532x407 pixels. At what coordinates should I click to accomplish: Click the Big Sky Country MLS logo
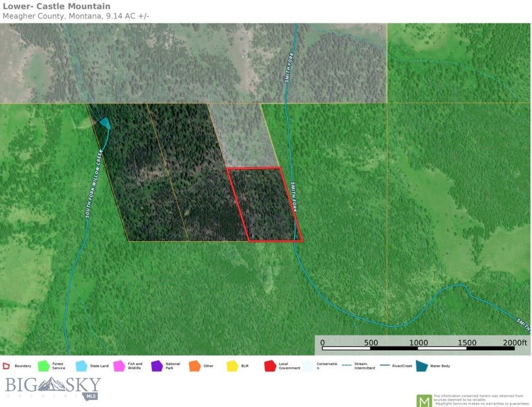53,388
